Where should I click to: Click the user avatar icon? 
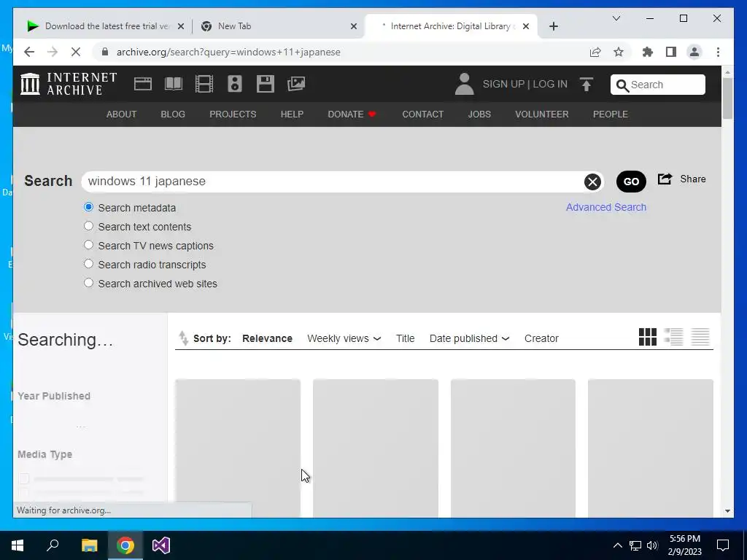tap(465, 84)
